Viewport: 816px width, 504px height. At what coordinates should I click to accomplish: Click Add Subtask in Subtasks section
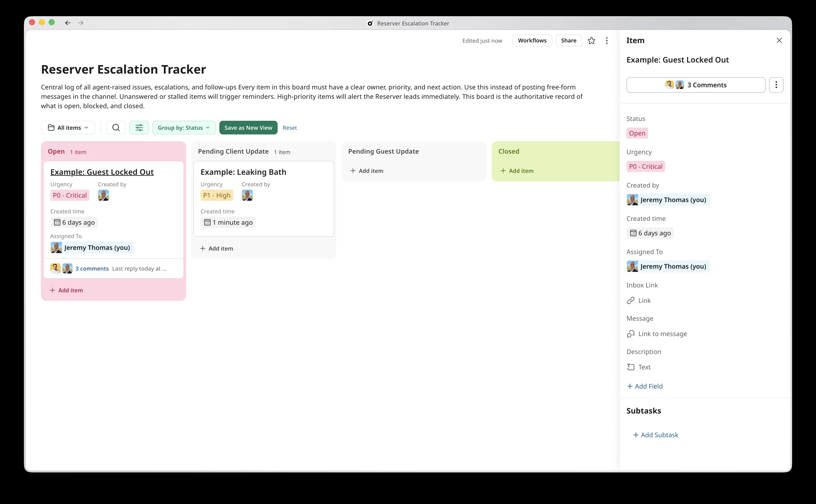(655, 435)
